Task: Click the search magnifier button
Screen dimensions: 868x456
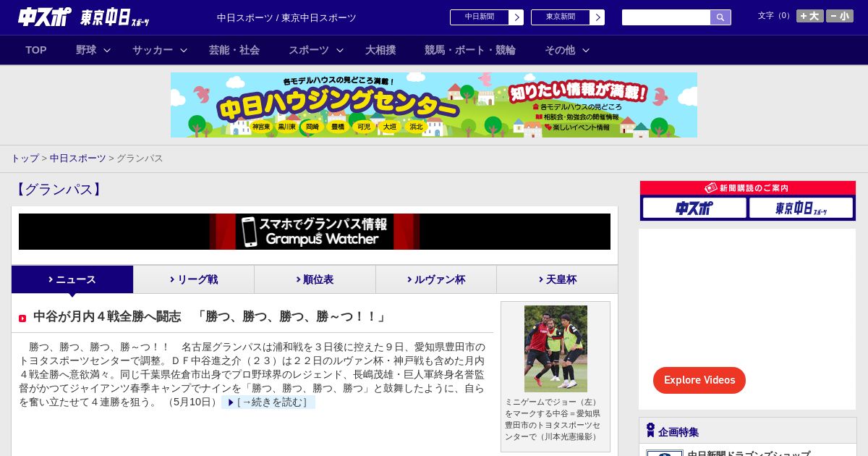Action: click(x=720, y=17)
